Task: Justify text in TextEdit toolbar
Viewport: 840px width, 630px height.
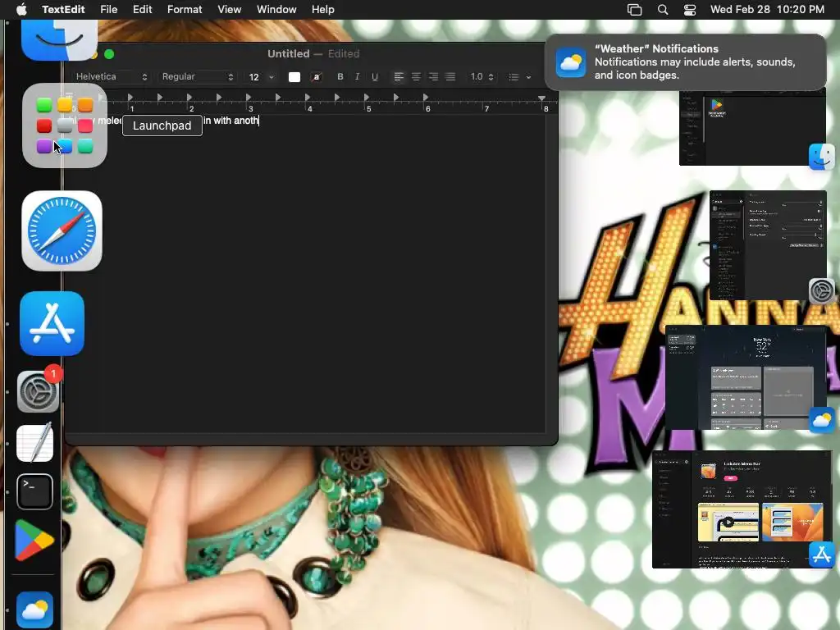Action: pyautogui.click(x=450, y=77)
